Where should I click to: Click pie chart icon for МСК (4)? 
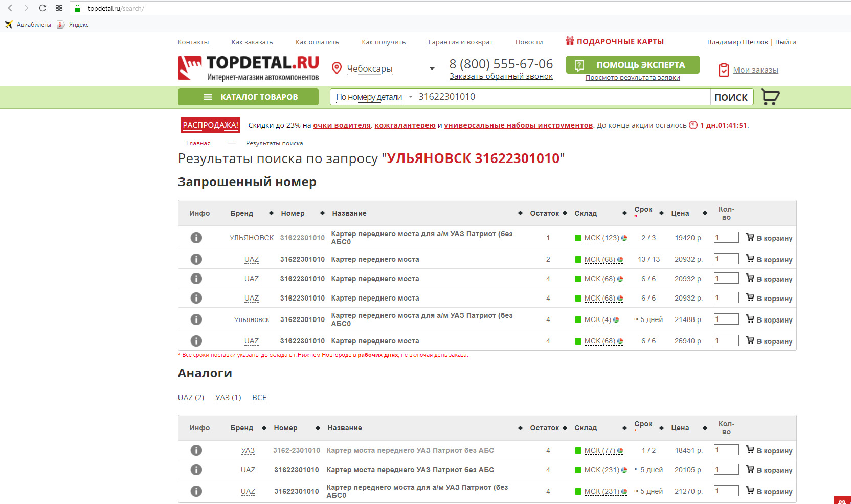(x=616, y=320)
